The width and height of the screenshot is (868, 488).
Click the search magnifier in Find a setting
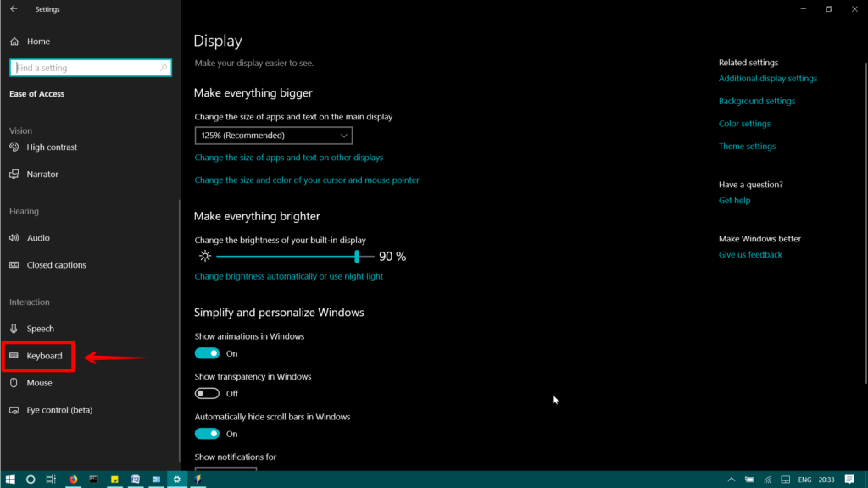pyautogui.click(x=164, y=68)
